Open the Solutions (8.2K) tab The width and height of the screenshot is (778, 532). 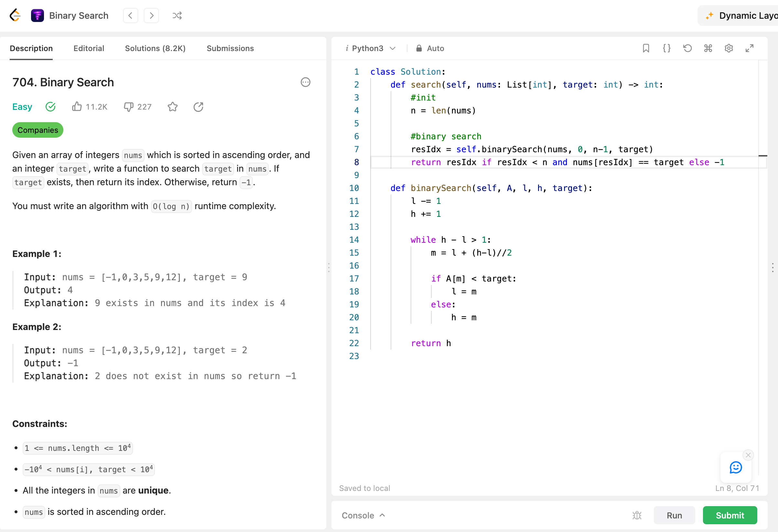coord(155,48)
